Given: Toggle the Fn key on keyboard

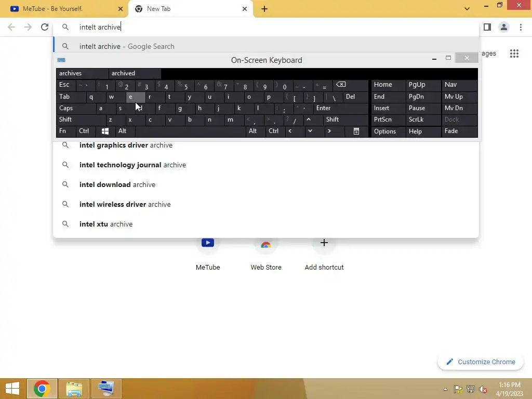Looking at the screenshot, I should tap(66, 131).
